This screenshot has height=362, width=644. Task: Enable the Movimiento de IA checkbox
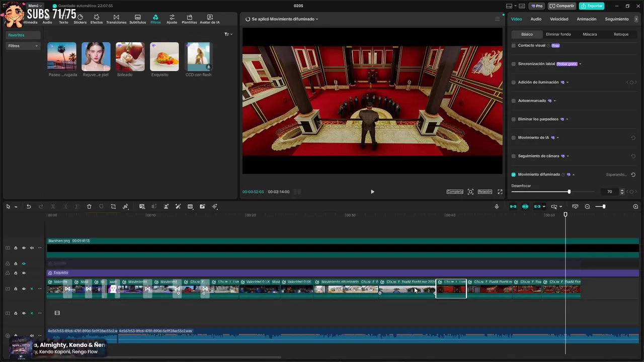[x=513, y=137]
